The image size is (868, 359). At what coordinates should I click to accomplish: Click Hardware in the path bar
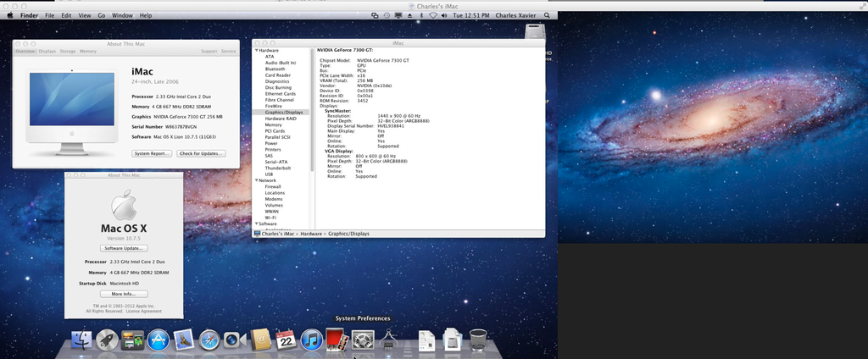[310, 234]
